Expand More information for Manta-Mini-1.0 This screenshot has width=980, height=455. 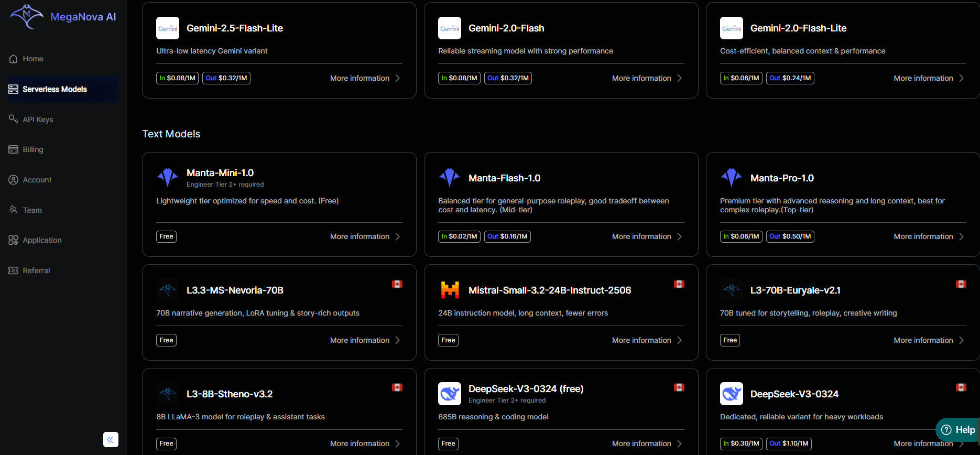click(365, 236)
